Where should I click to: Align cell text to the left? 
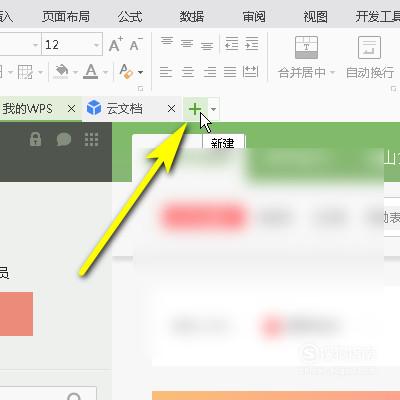click(x=166, y=72)
